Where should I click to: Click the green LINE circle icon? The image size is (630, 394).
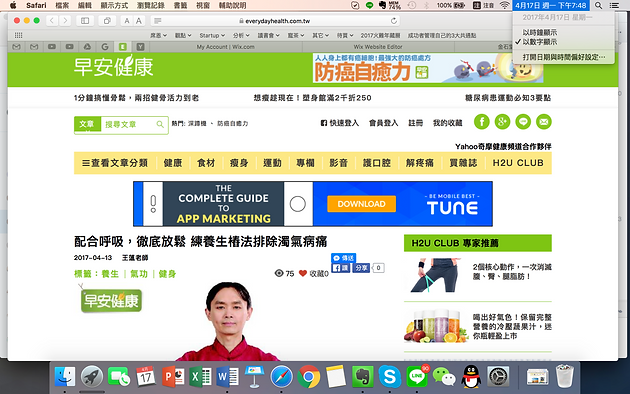(523, 122)
